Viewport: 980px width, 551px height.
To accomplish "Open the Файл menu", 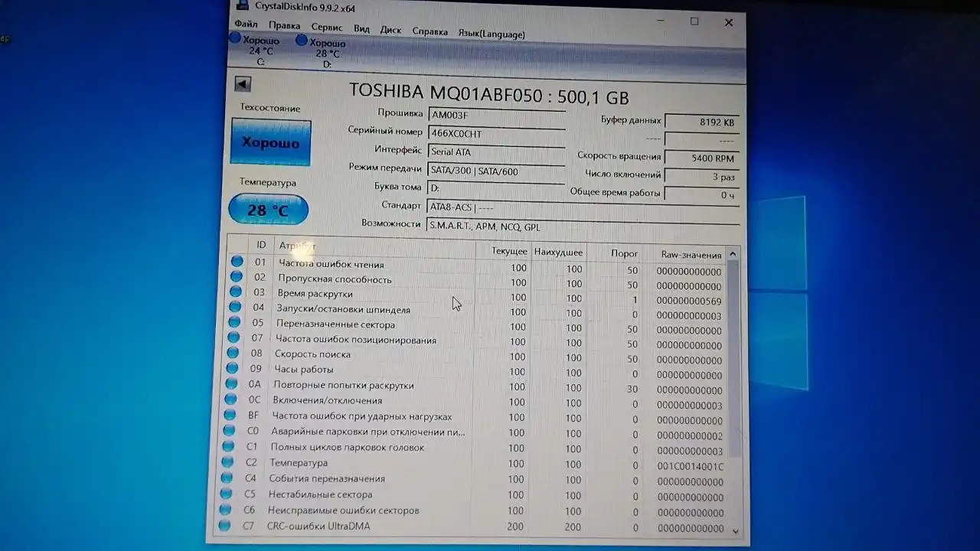I will coord(246,24).
